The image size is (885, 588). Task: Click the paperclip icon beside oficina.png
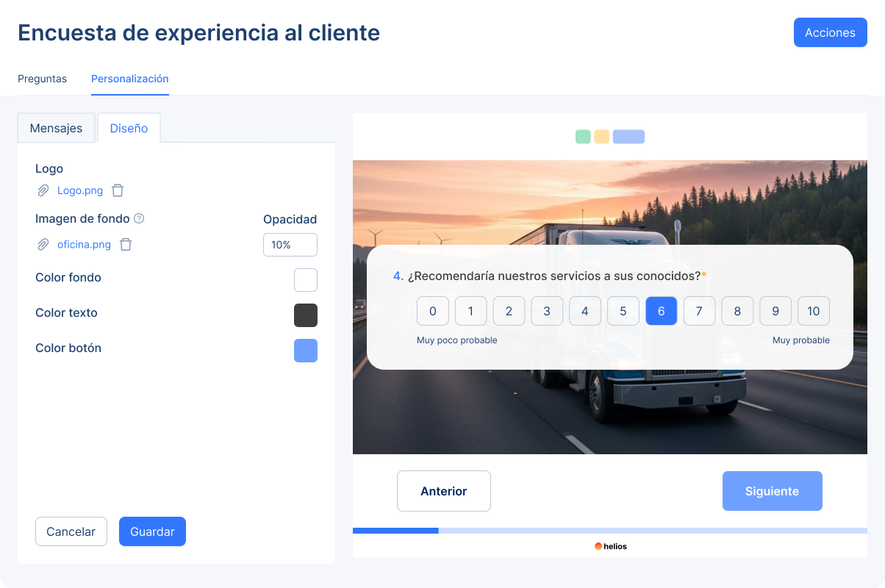tap(43, 244)
